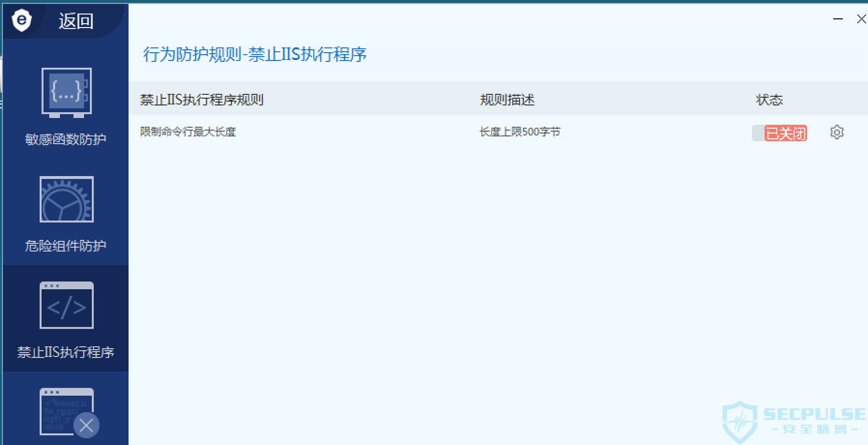Open settings gear for 限制命令行最大长度 rule
The image size is (868, 445).
tap(837, 133)
